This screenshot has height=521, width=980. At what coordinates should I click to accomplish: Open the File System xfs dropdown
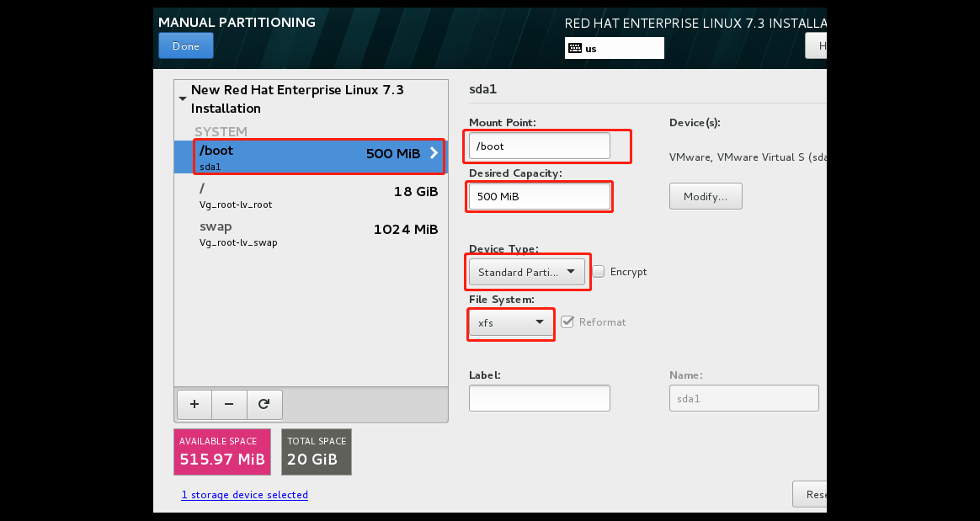coord(510,322)
